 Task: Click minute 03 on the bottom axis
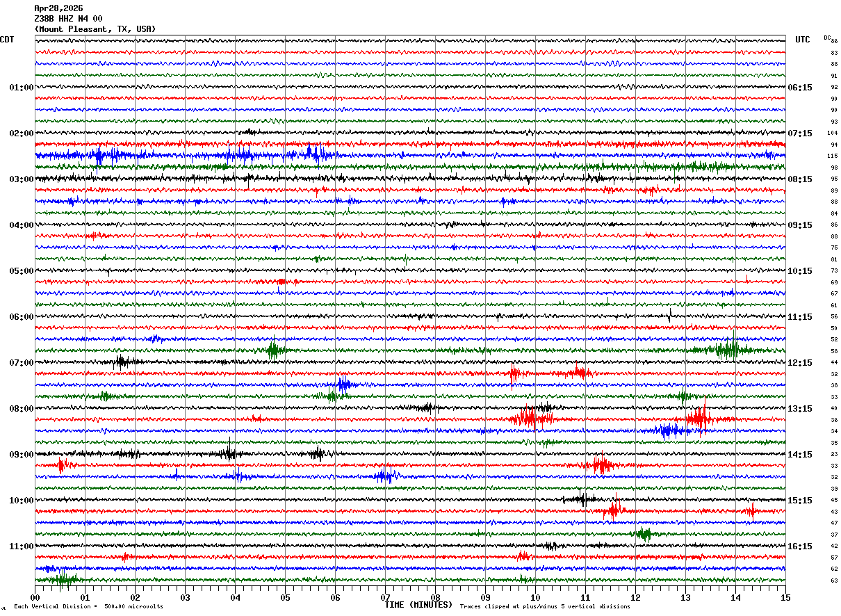tap(185, 597)
